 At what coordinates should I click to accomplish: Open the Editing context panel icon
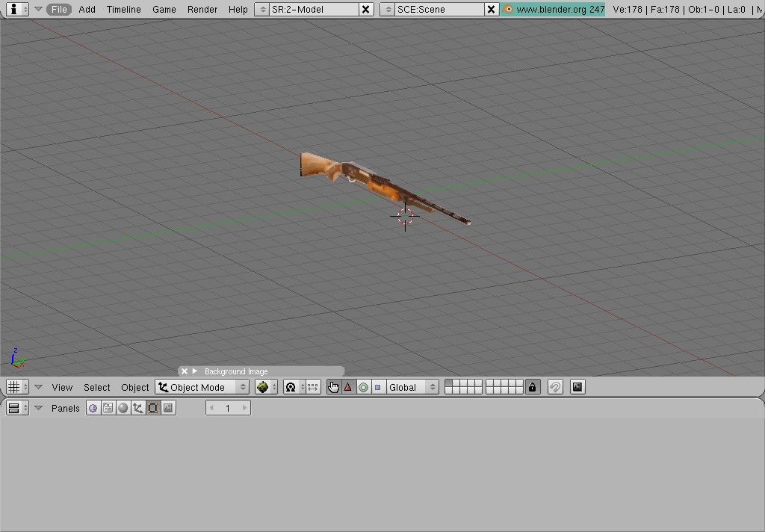[153, 408]
